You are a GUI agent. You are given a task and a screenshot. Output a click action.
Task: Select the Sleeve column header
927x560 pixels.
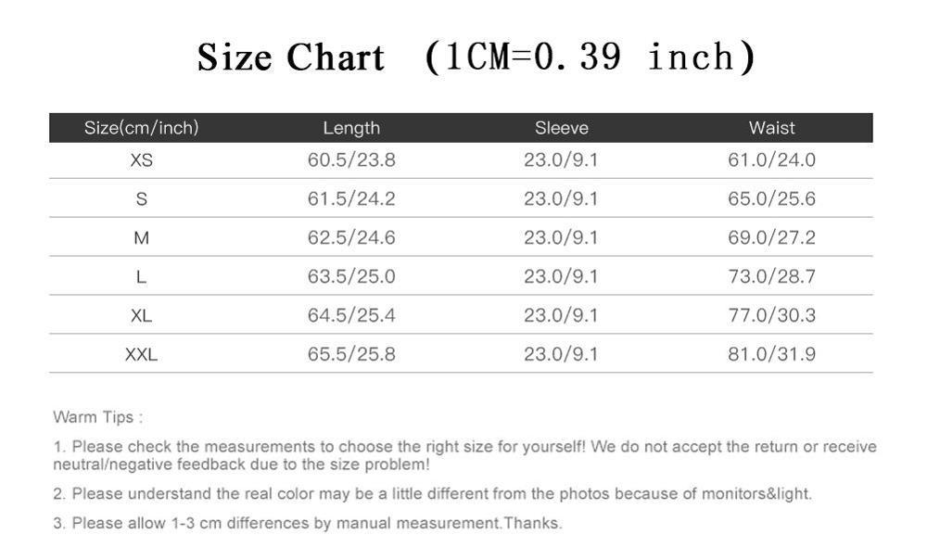pos(561,128)
